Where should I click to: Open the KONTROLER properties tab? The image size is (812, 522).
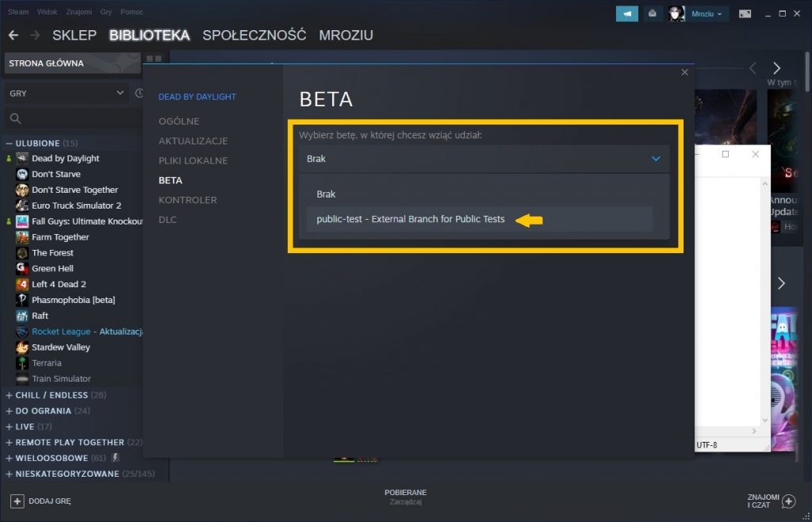pos(187,200)
